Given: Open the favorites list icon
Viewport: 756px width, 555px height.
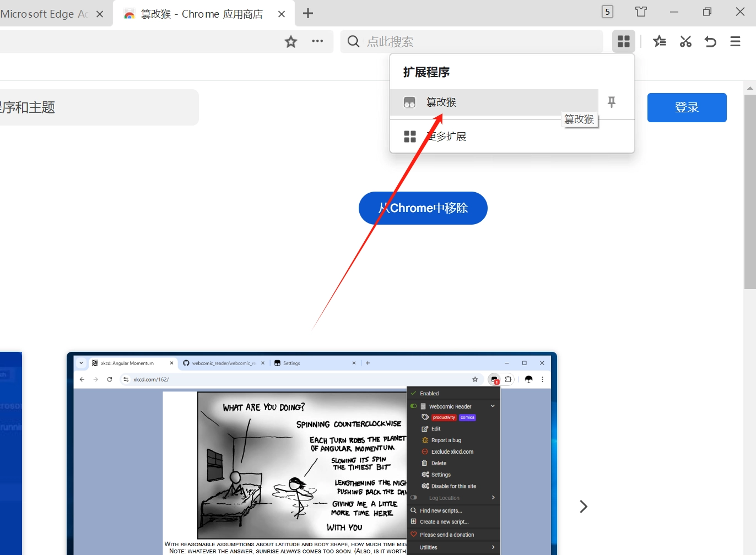Looking at the screenshot, I should (x=660, y=41).
